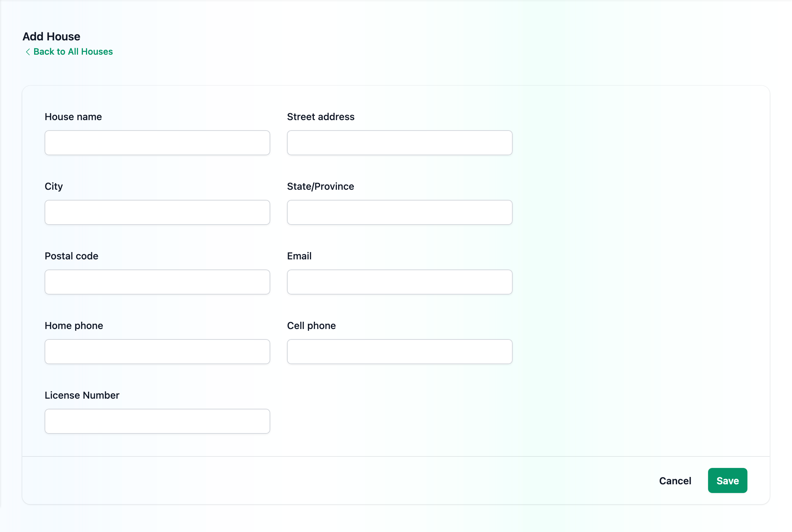This screenshot has height=532, width=792.
Task: Select the Cell phone input field
Action: [399, 352]
